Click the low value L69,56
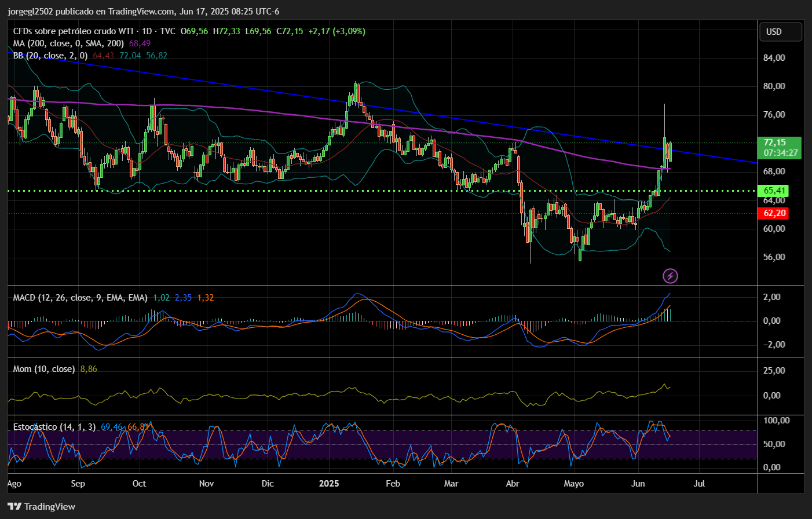 (x=258, y=31)
